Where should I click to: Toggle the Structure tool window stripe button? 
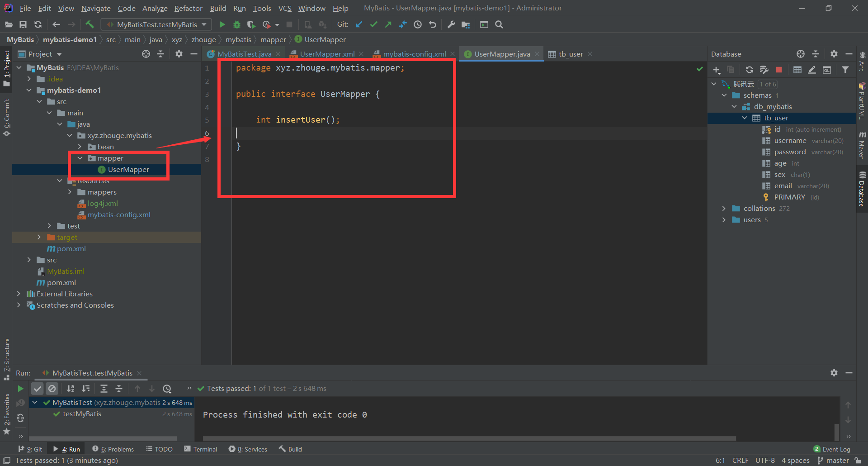tap(7, 359)
